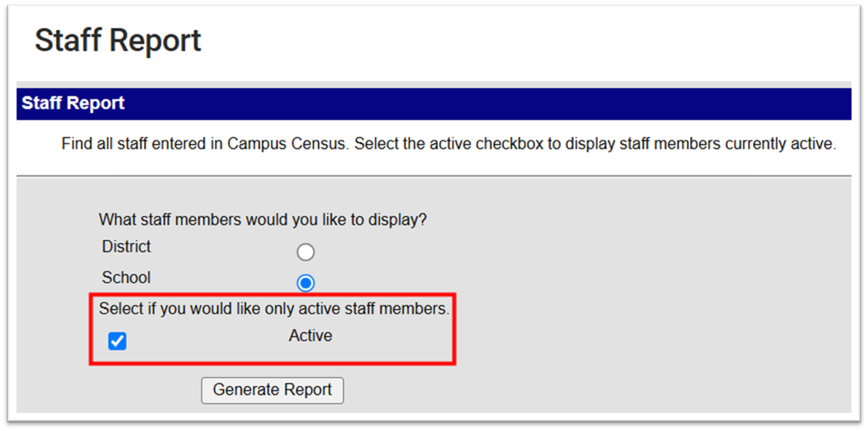Screen dimensions: 868x431
Task: Click the Staff Report text in blue header
Action: pos(73,104)
